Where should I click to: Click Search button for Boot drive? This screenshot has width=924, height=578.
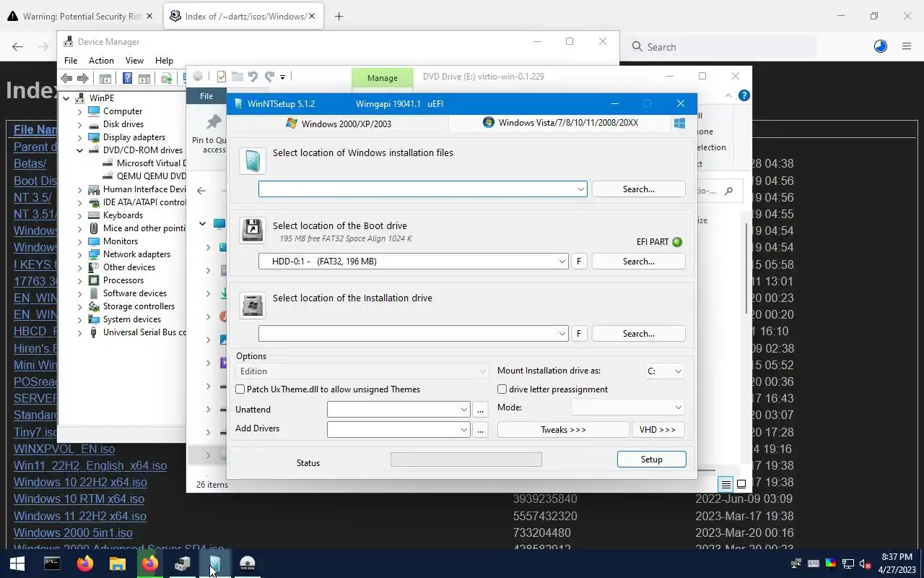click(x=638, y=262)
